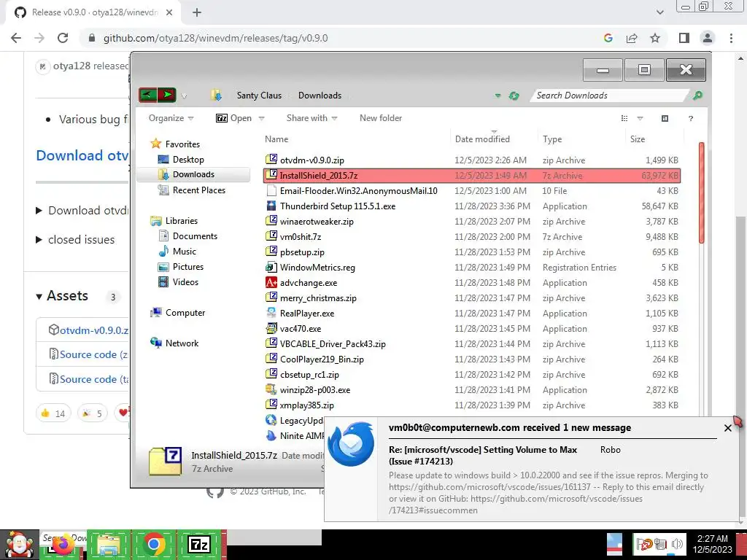Click Santy Claus in the breadcrumb
The width and height of the screenshot is (747, 560).
pyautogui.click(x=259, y=96)
